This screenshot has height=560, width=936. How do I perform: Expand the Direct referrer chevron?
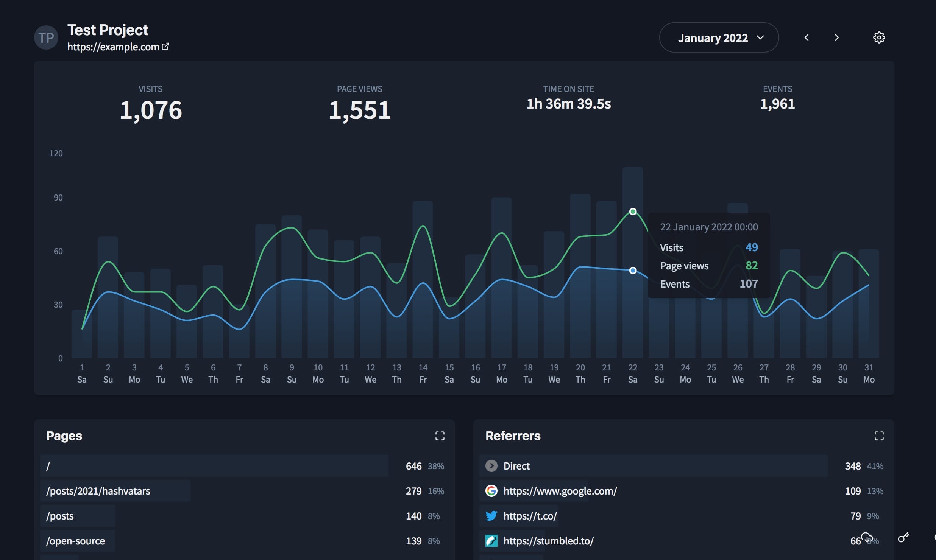pos(491,466)
